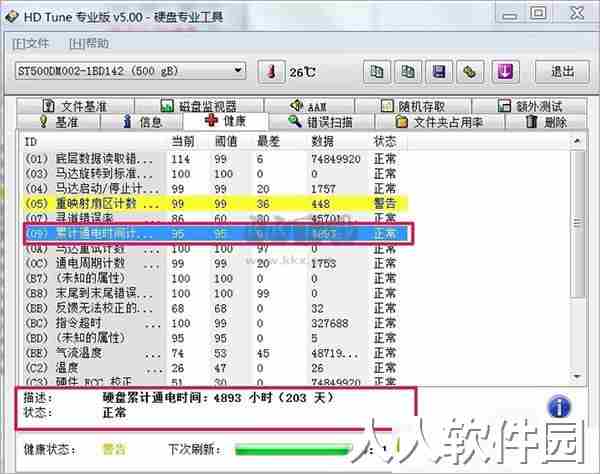Select row (BC) 指令超时
The width and height of the screenshot is (600, 474).
(214, 323)
